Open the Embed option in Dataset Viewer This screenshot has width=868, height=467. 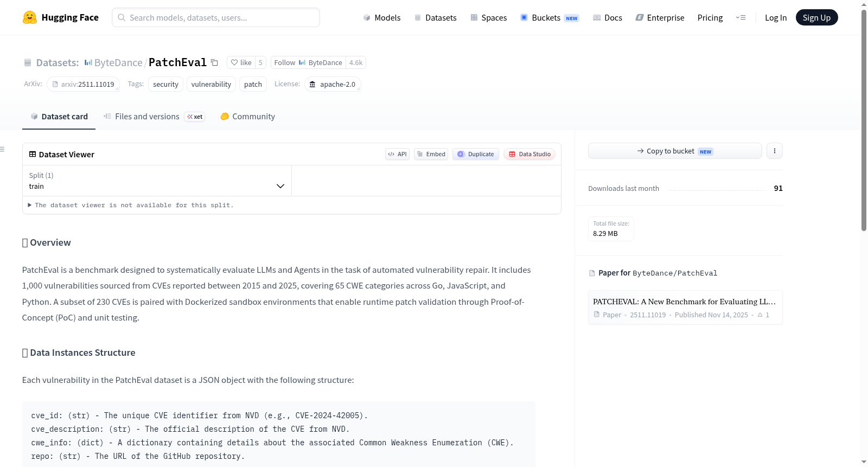(x=431, y=154)
